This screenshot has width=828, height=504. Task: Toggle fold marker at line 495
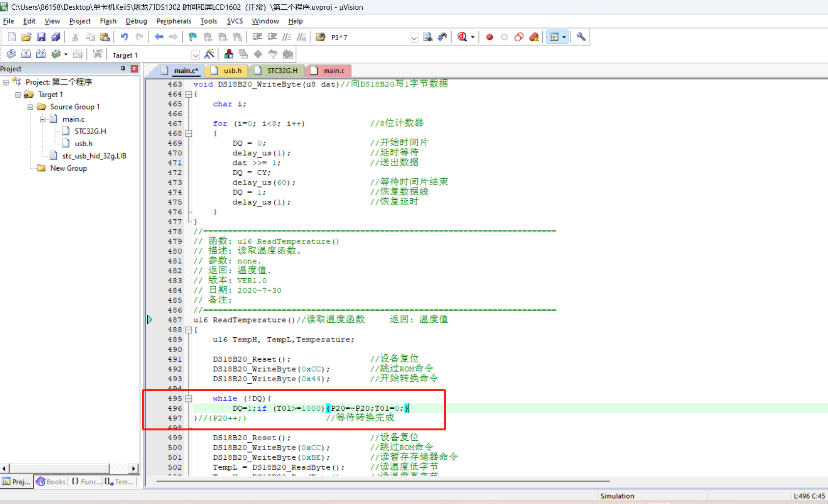(188, 398)
